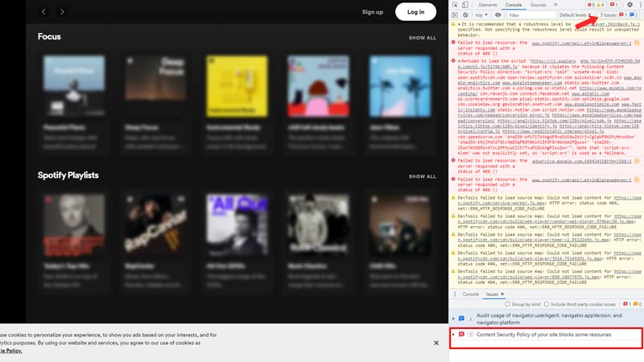This screenshot has width=644, height=362.
Task: Open the purple 'All Out' playlist cover
Action: (x=237, y=225)
